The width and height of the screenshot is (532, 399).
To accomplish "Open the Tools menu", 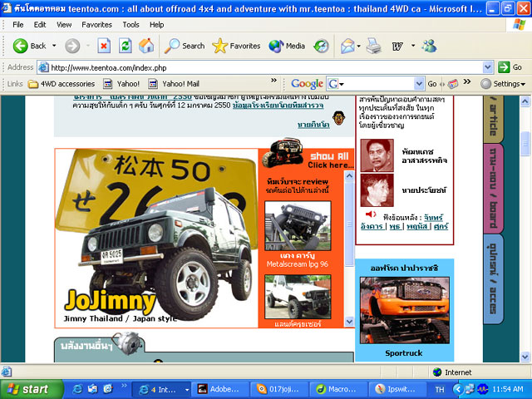I will point(131,25).
